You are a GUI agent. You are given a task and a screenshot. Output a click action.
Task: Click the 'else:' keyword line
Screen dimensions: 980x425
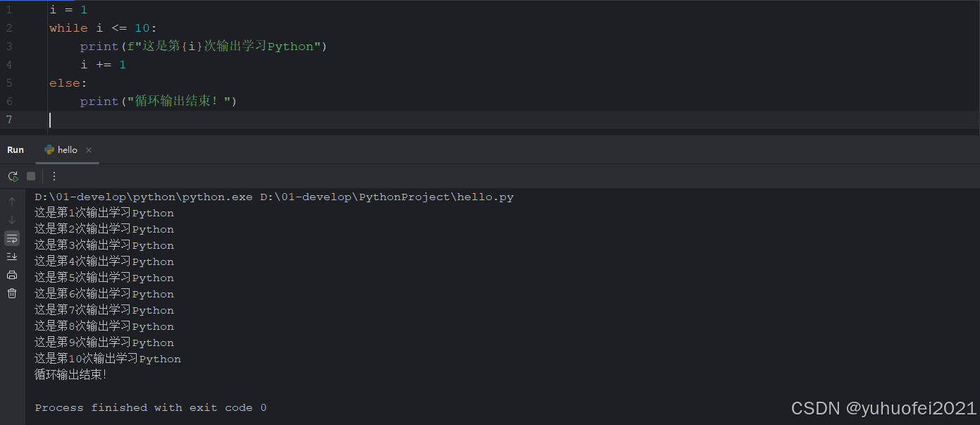68,83
